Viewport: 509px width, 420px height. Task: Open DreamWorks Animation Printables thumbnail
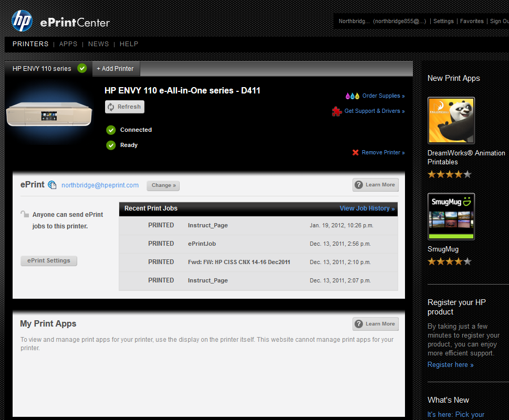pyautogui.click(x=451, y=120)
